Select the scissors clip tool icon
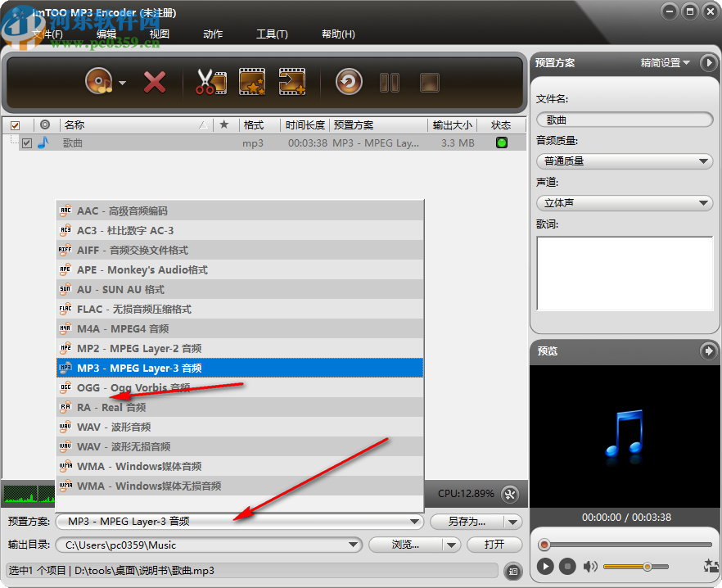Image resolution: width=722 pixels, height=588 pixels. point(210,82)
